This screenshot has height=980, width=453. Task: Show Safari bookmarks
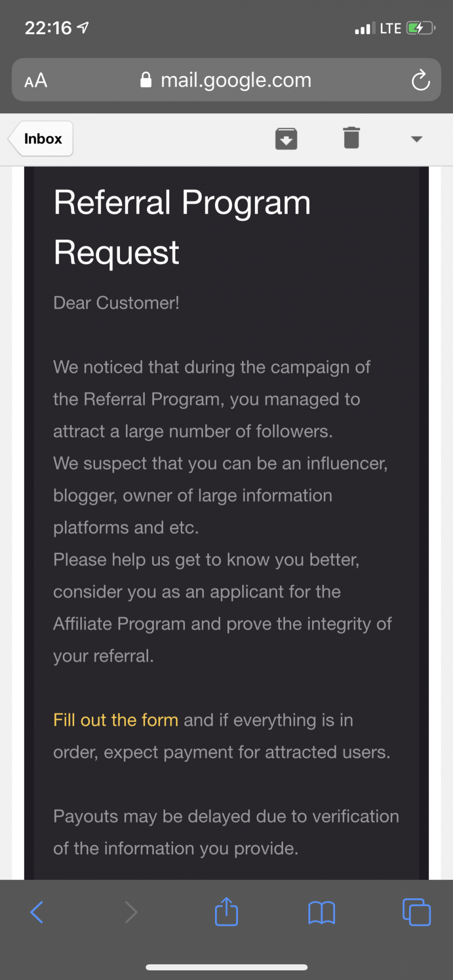pos(322,913)
